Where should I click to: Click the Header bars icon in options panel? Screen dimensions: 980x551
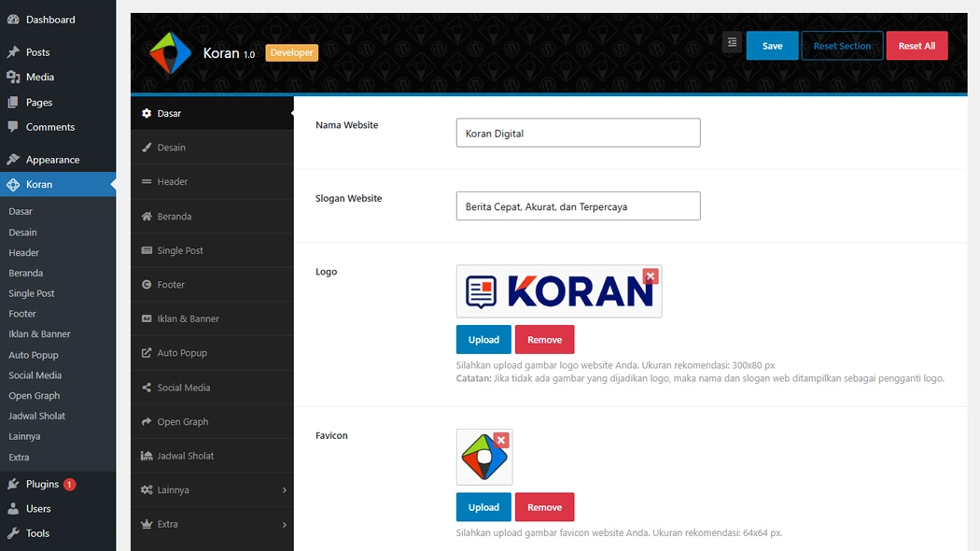pyautogui.click(x=147, y=181)
